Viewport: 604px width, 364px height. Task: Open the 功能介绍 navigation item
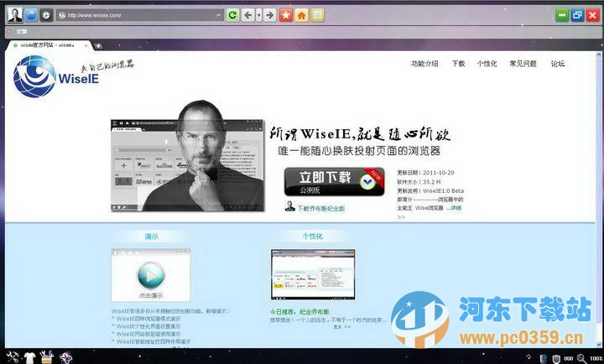click(x=424, y=64)
